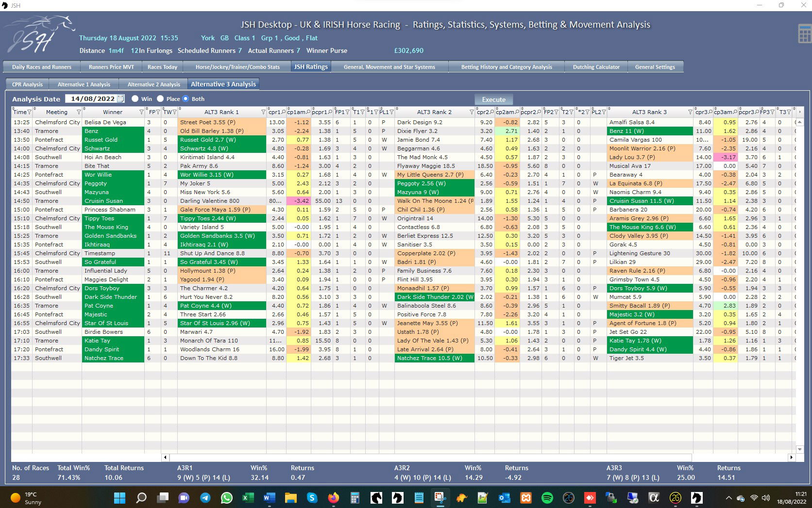Open T2 column filter dropdown
Image resolution: width=812 pixels, height=508 pixels.
pos(571,112)
